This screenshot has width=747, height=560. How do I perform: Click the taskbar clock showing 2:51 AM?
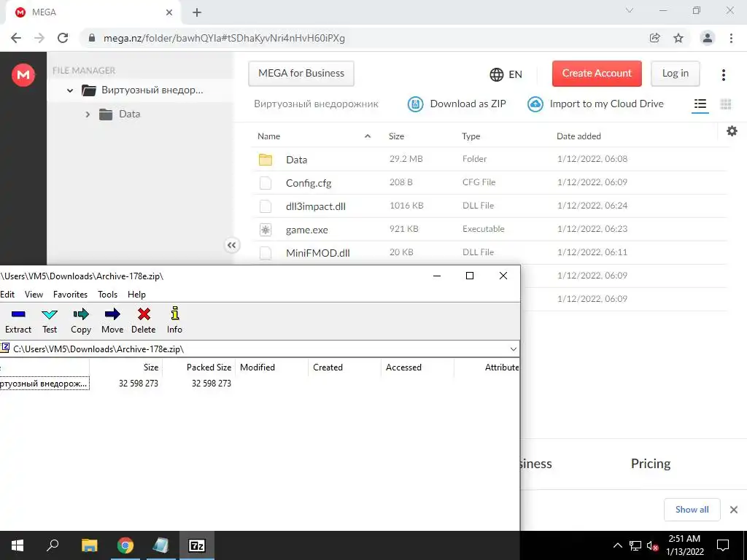pyautogui.click(x=684, y=545)
